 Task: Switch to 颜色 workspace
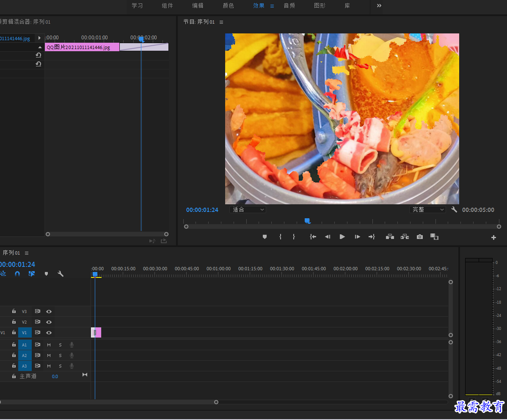[228, 6]
